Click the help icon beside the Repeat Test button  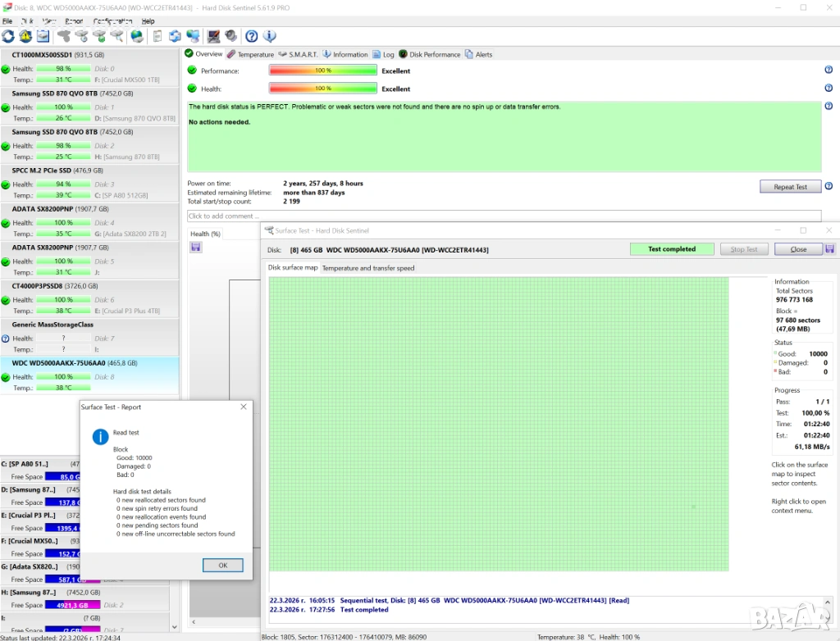(828, 187)
